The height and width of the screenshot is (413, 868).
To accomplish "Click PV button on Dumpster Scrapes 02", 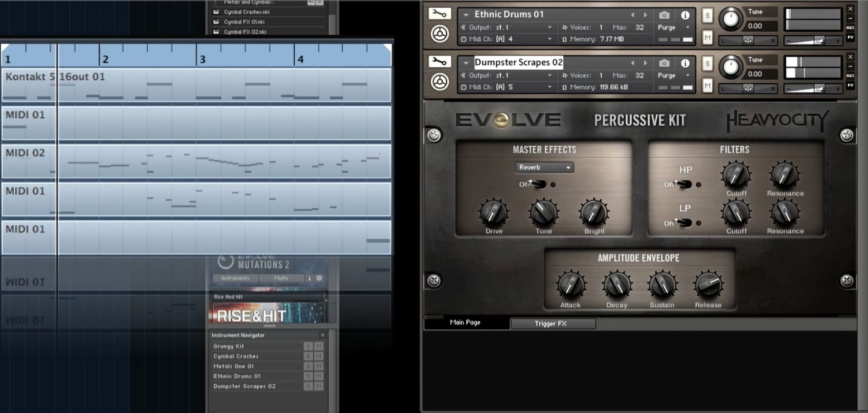I will point(850,85).
